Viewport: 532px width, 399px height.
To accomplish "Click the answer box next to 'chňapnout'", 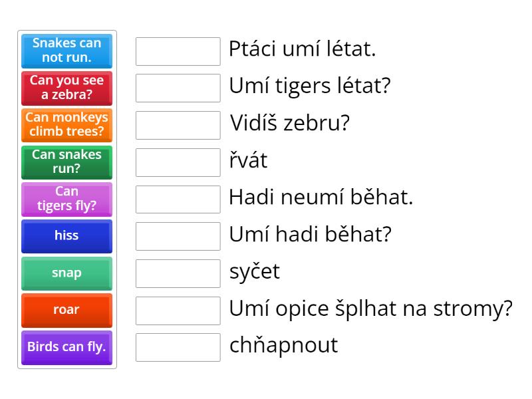I will 178,347.
